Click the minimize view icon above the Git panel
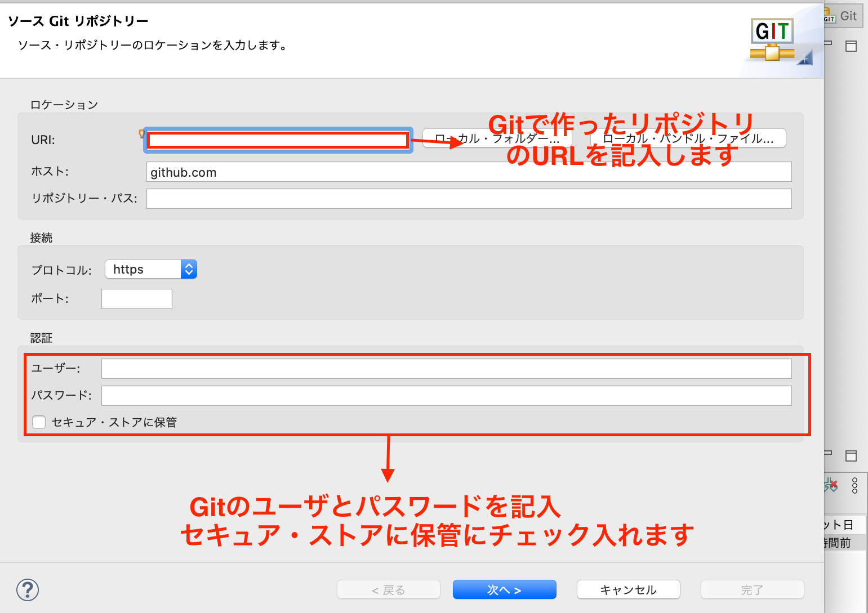Screen dimensions: 868x613 827,43
